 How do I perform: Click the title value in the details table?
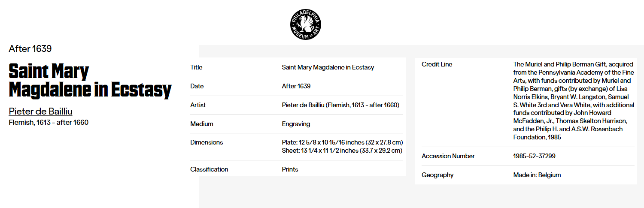coord(328,67)
